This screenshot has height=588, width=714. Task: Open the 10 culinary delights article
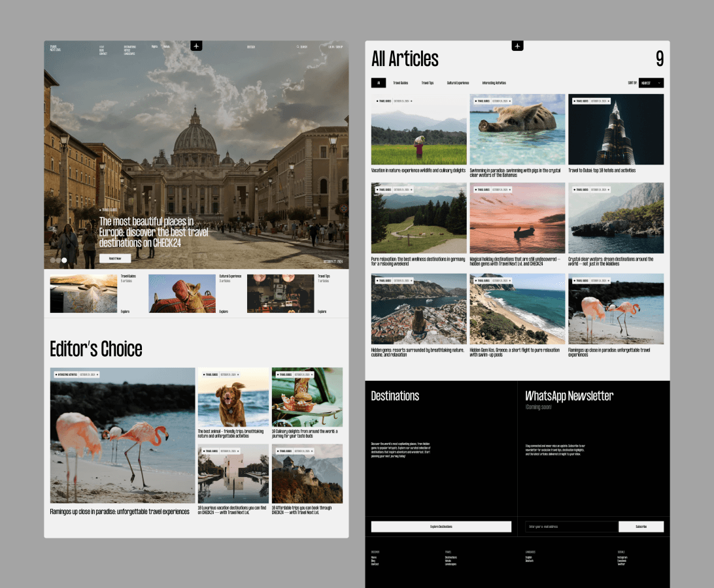[307, 402]
